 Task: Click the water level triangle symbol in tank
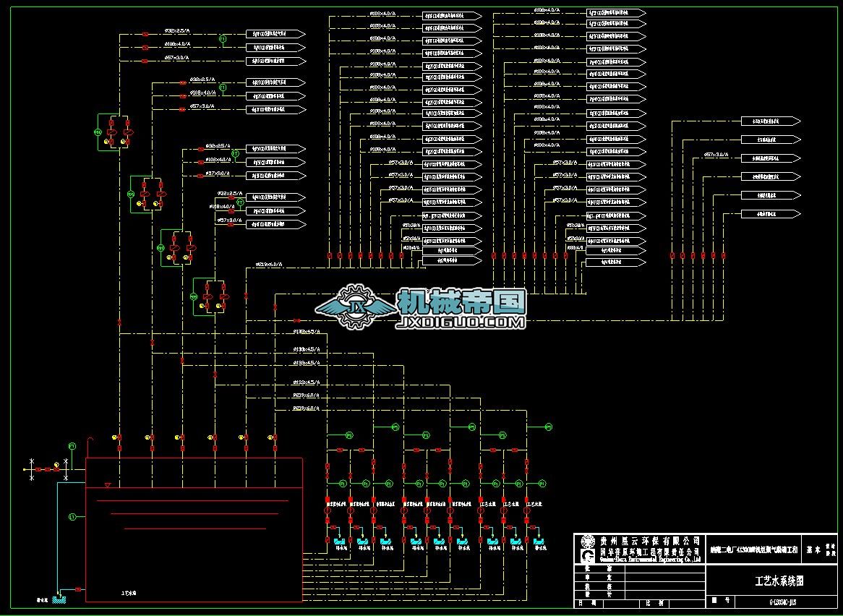[108, 485]
